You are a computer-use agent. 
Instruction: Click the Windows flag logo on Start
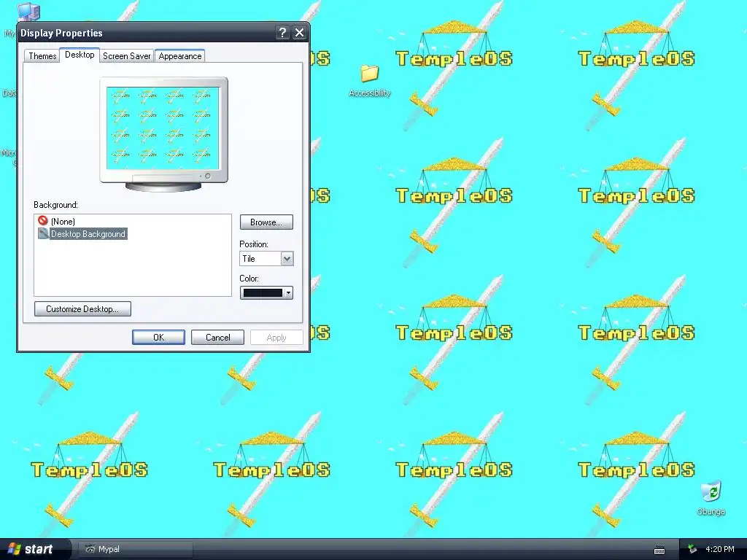tap(15, 549)
